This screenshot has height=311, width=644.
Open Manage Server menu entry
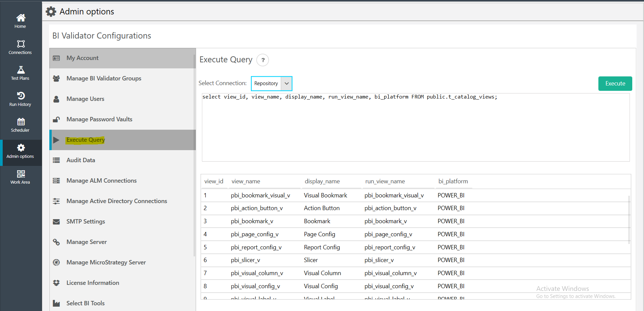(x=122, y=242)
